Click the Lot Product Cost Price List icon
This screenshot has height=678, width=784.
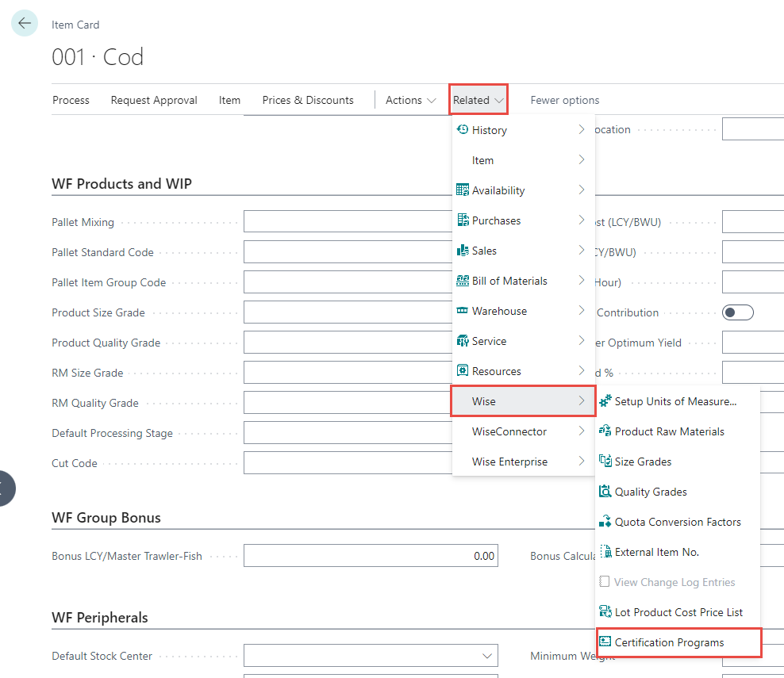pos(605,612)
